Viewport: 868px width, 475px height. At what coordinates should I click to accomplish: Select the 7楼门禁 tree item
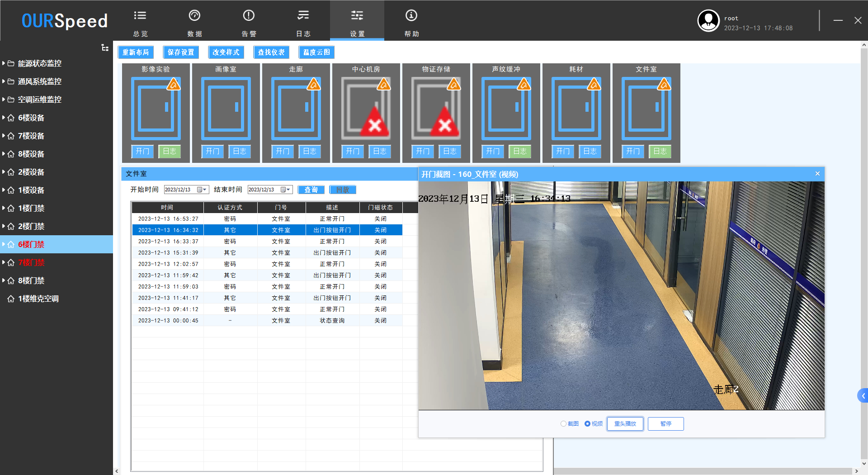pos(31,262)
